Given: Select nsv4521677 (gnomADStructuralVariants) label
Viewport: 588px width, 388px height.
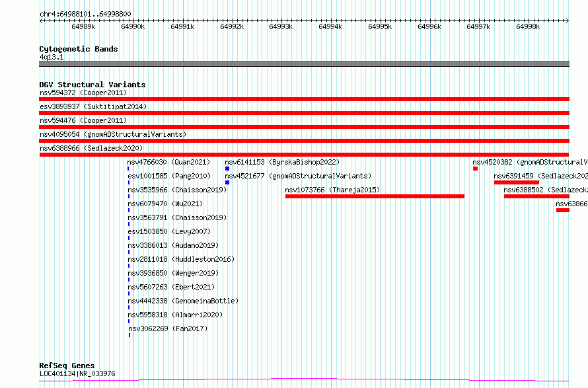Looking at the screenshot, I should [298, 176].
